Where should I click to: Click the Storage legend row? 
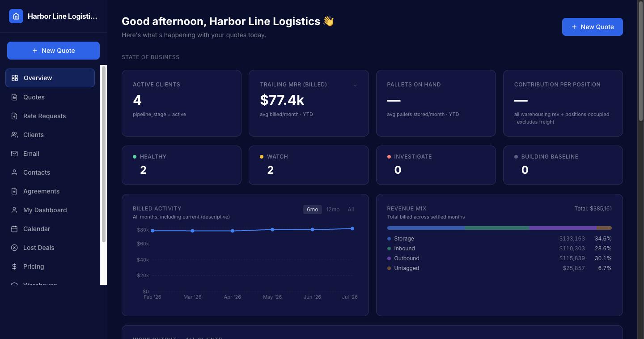click(x=499, y=239)
